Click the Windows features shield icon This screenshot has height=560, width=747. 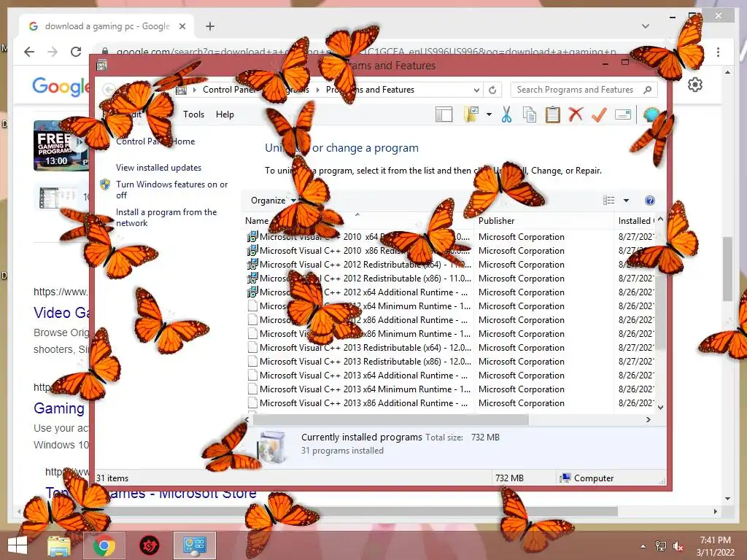pyautogui.click(x=105, y=184)
